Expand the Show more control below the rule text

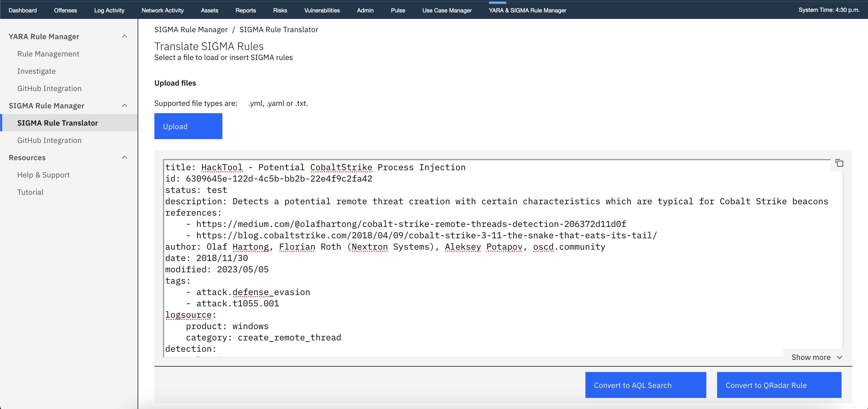pyautogui.click(x=816, y=357)
